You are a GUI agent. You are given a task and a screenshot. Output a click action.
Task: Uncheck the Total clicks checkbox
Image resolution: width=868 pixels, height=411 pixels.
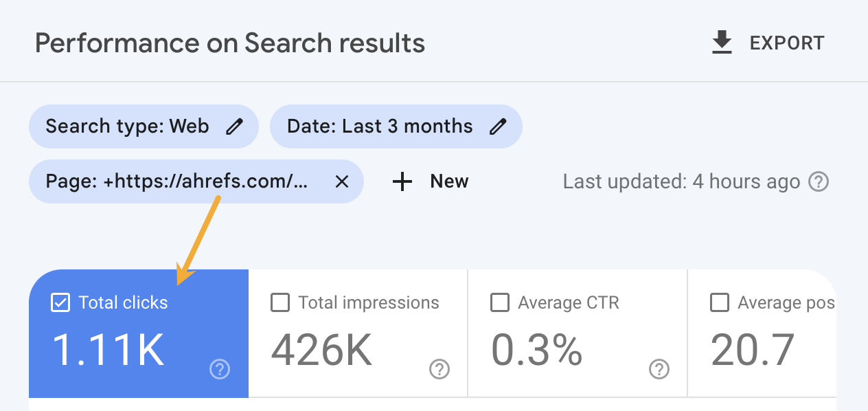(60, 302)
